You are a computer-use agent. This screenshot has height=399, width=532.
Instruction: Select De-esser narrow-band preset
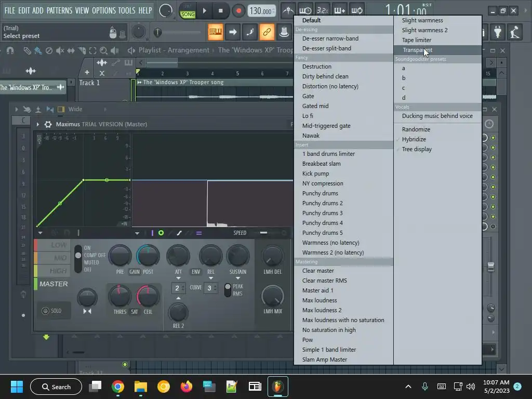click(344, 38)
